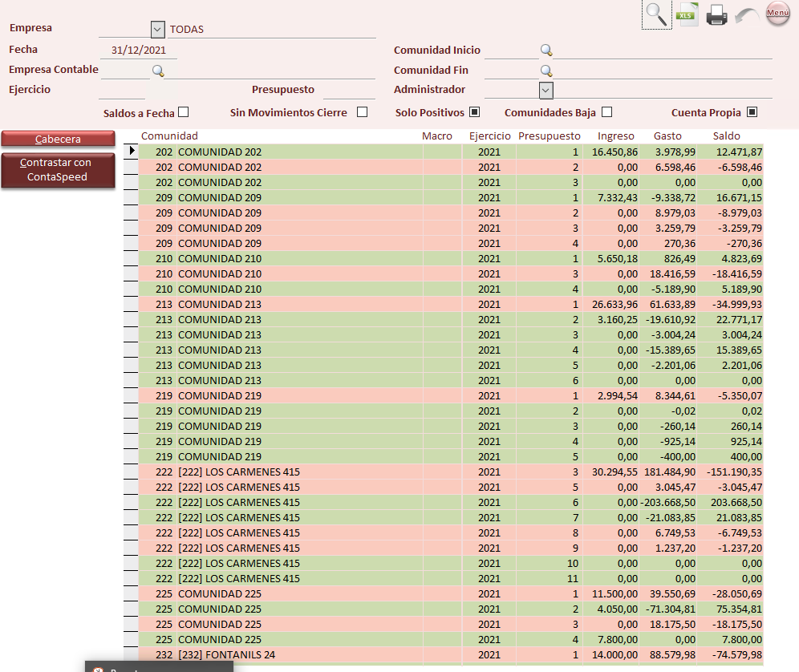Click Gasto value 61.633,89
The width and height of the screenshot is (799, 672).
(672, 304)
